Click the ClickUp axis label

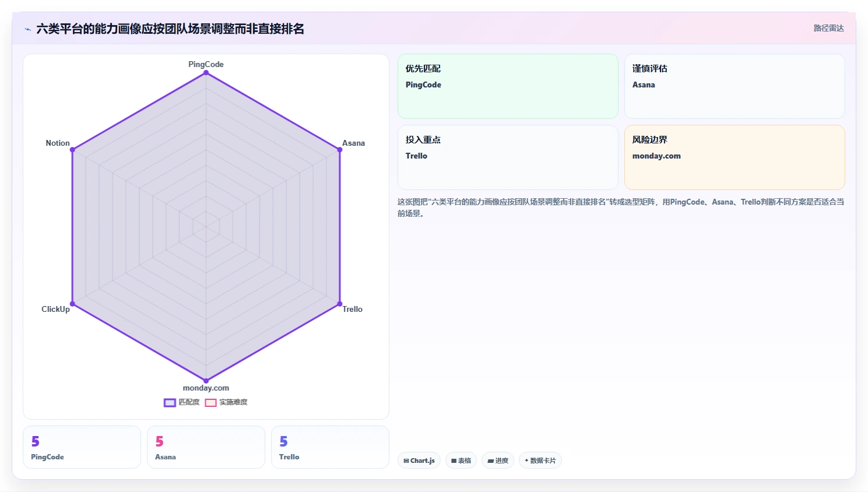tap(55, 309)
